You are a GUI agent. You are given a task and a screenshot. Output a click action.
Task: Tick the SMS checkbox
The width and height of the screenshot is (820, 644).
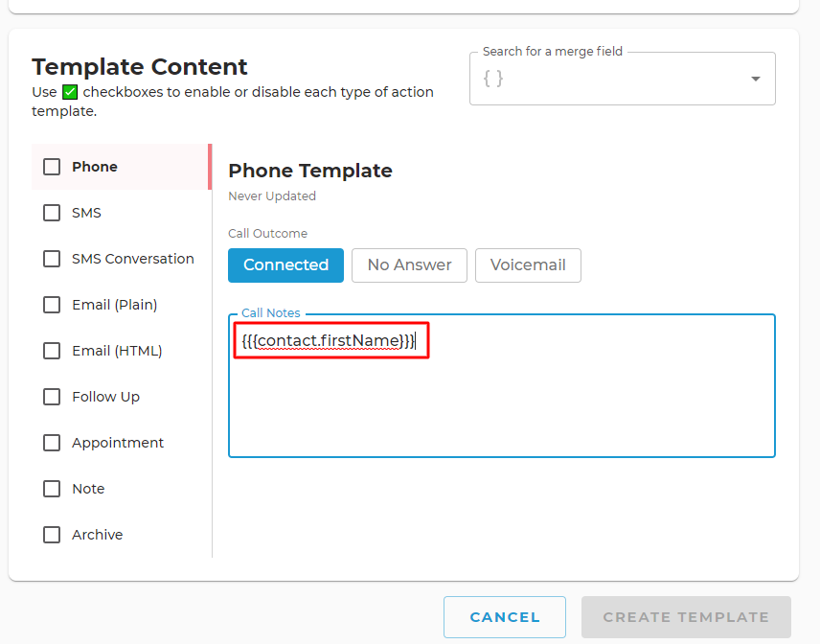tap(52, 213)
